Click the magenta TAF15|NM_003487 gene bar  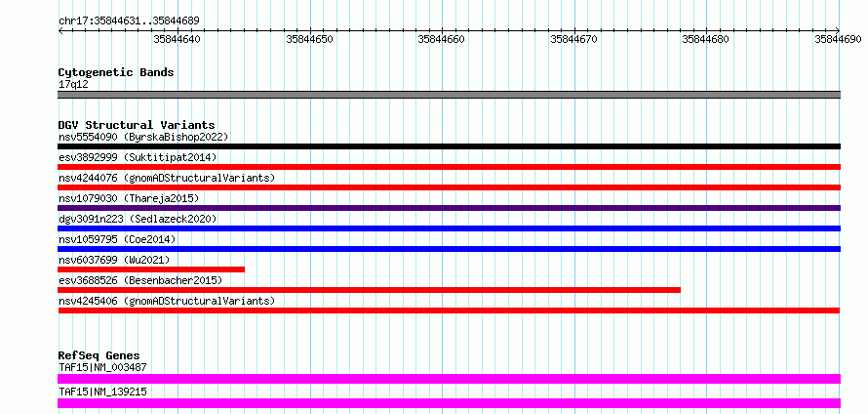click(449, 379)
